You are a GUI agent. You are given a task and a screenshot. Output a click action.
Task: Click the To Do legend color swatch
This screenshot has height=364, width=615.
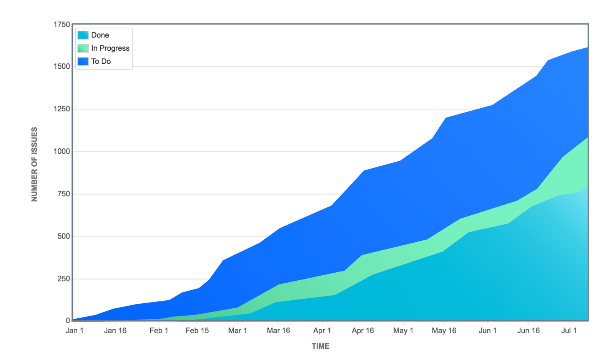83,61
